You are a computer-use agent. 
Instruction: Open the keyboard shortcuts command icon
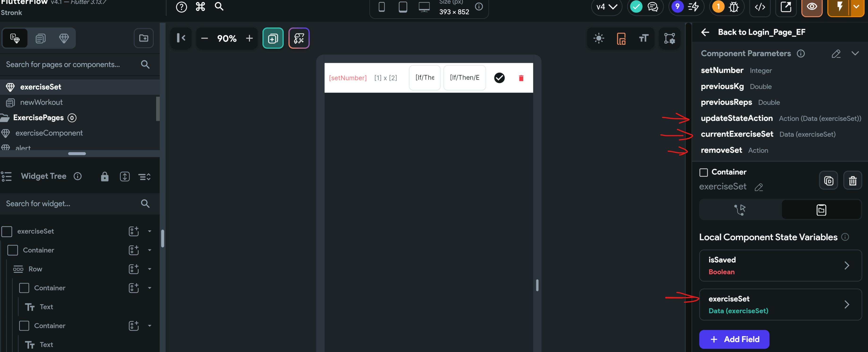(x=200, y=7)
